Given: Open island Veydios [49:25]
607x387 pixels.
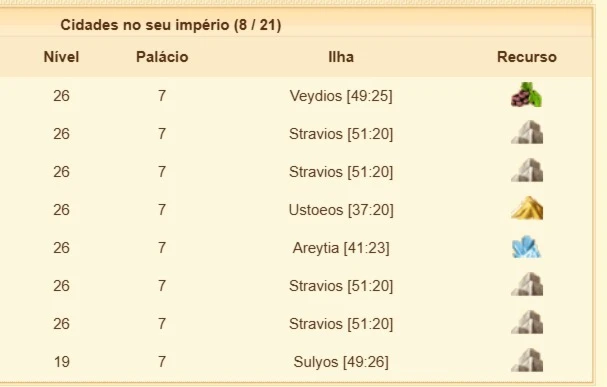Looking at the screenshot, I should [x=341, y=96].
